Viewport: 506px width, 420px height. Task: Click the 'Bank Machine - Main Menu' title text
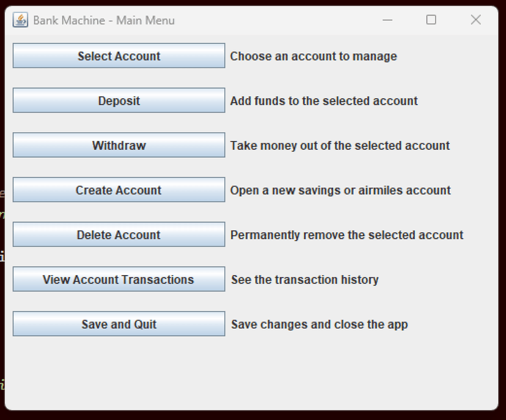pyautogui.click(x=104, y=20)
